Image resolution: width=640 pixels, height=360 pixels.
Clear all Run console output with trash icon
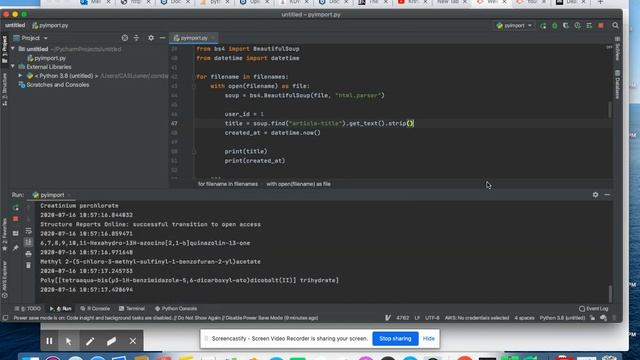(x=28, y=265)
